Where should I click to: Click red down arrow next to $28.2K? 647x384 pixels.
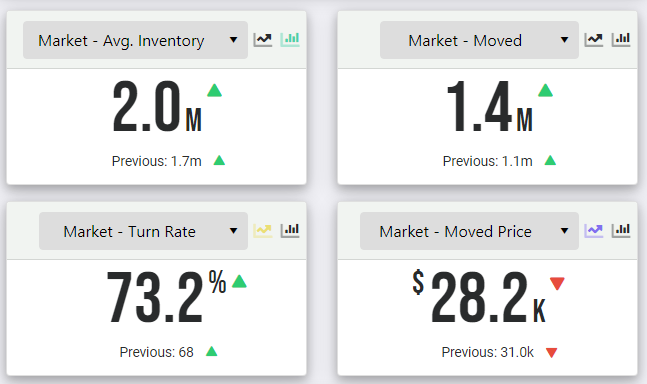coord(557,284)
